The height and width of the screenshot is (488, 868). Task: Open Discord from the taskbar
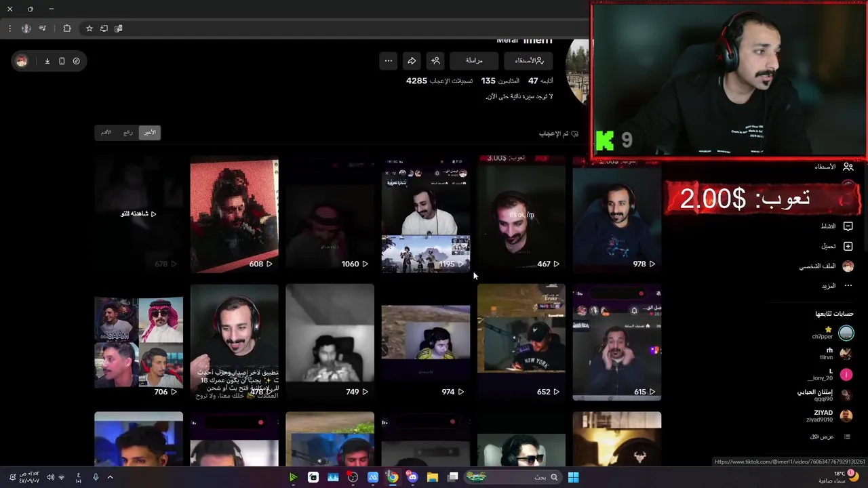point(412,477)
